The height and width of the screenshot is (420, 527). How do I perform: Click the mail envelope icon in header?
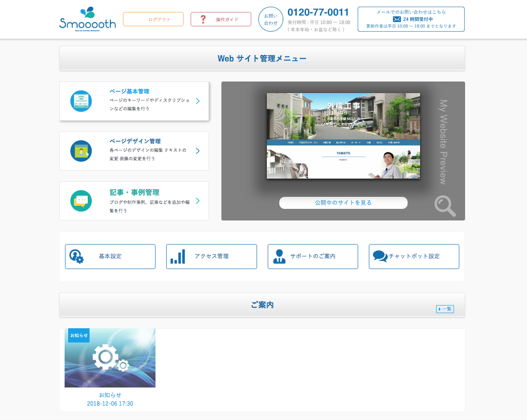tap(396, 19)
